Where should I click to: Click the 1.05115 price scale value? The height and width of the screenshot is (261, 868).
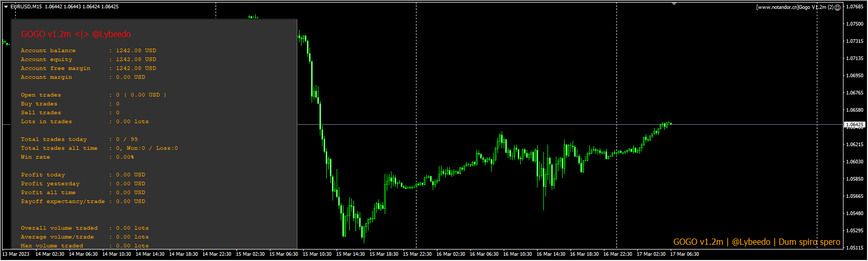point(854,248)
